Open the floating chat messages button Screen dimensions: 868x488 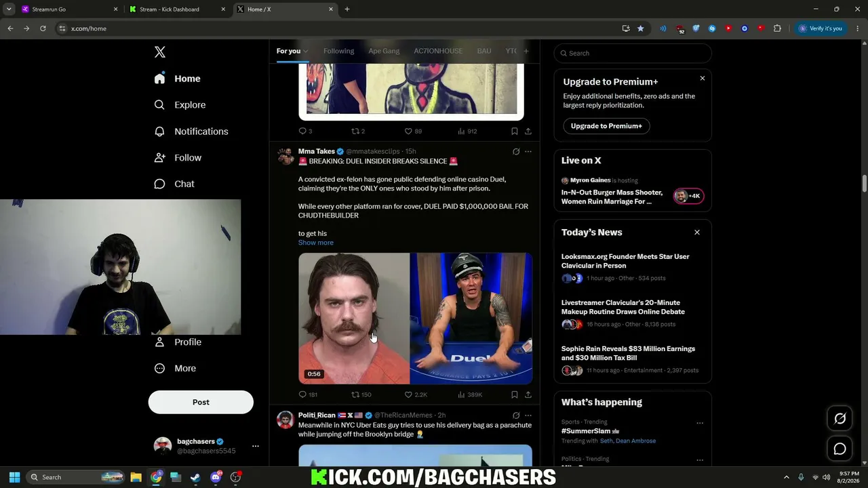tap(840, 449)
